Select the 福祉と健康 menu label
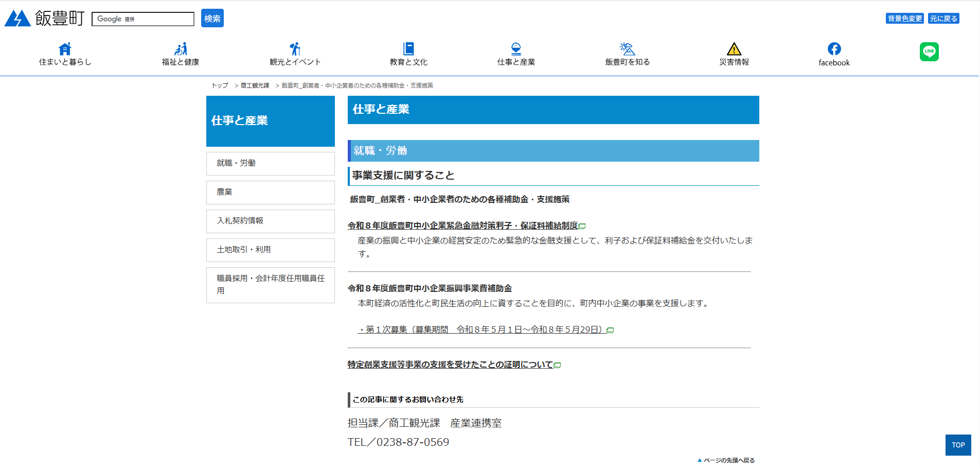The height and width of the screenshot is (468, 980). click(x=181, y=62)
